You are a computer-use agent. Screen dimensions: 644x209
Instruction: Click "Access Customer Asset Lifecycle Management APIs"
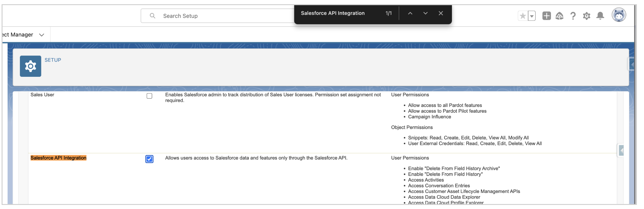click(x=464, y=191)
